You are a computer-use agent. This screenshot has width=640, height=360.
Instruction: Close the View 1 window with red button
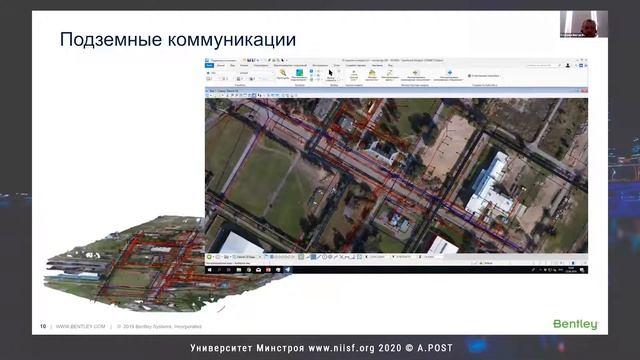[584, 91]
